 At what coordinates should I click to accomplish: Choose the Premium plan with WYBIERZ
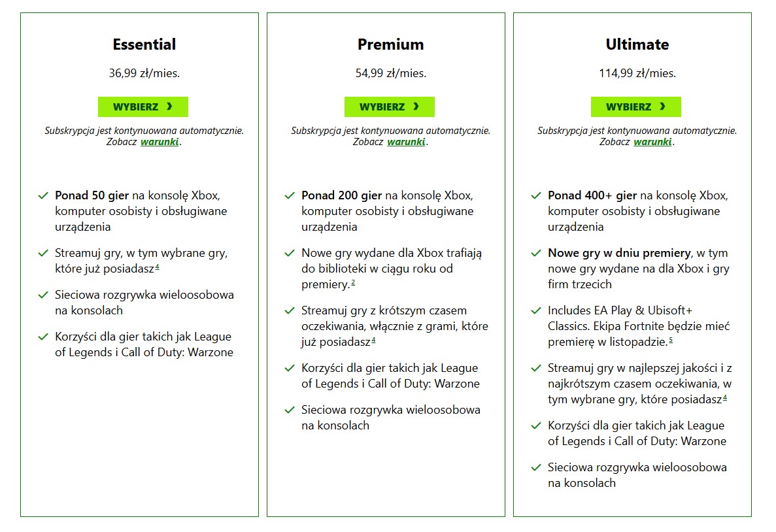(x=390, y=107)
